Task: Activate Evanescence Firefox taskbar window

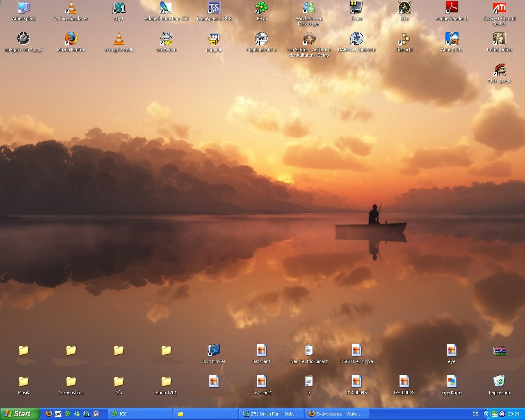Action: click(337, 414)
